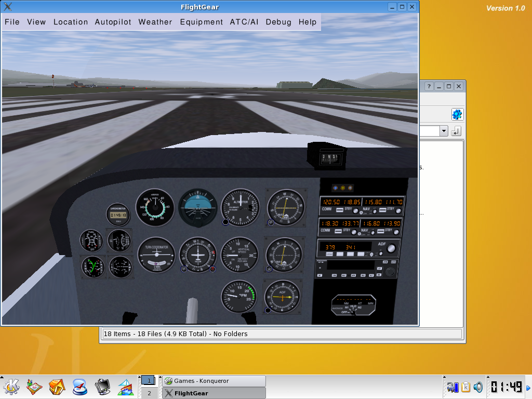Image resolution: width=532 pixels, height=399 pixels.
Task: Click the oil temperature pressure gauge
Action: coord(92,267)
